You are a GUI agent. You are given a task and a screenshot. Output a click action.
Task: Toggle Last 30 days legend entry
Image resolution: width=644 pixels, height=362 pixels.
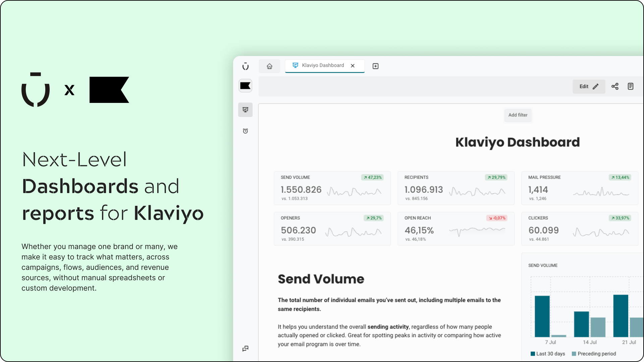[x=548, y=354]
